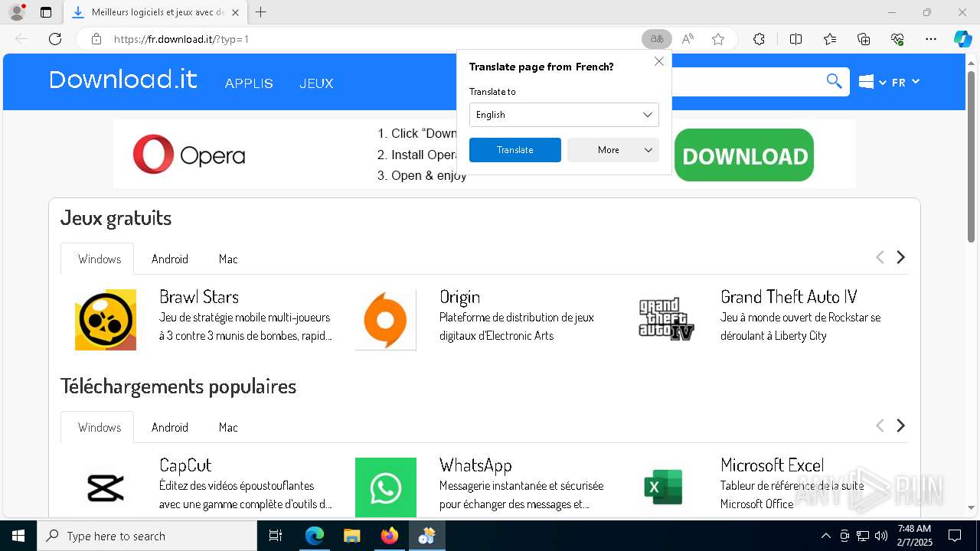980x551 pixels.
Task: Click the WhatsApp app icon
Action: coord(386,487)
